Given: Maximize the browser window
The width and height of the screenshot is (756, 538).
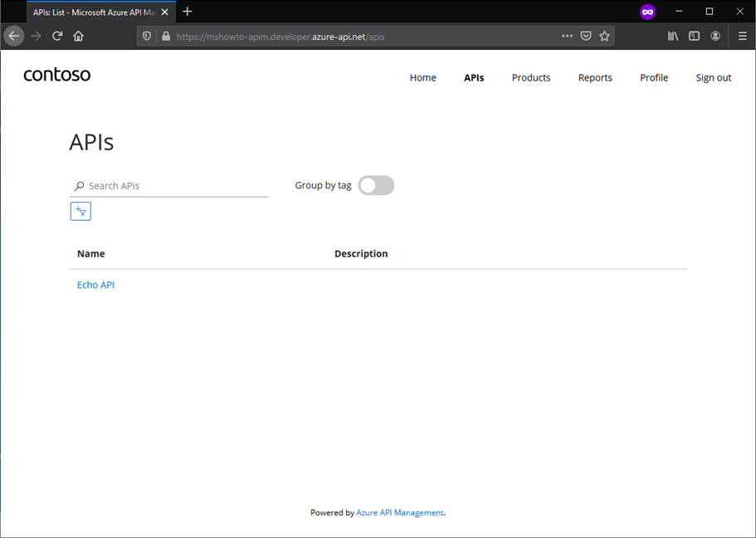Looking at the screenshot, I should [x=710, y=12].
